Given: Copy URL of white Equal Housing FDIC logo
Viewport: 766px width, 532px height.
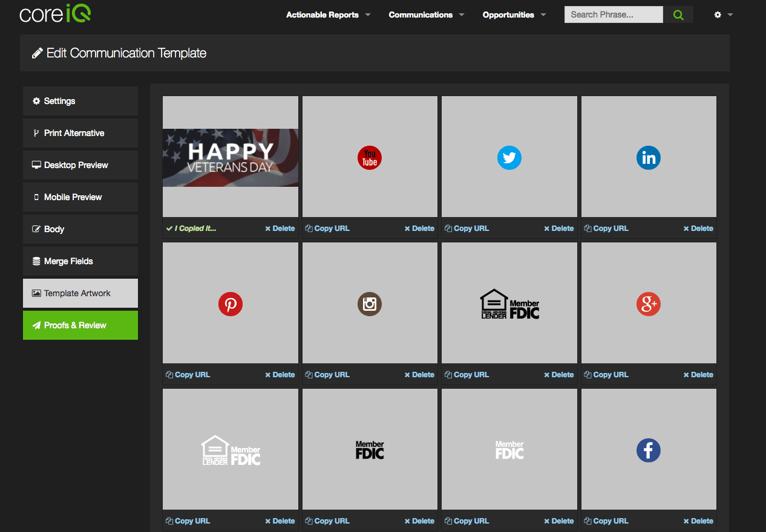Looking at the screenshot, I should [x=188, y=521].
